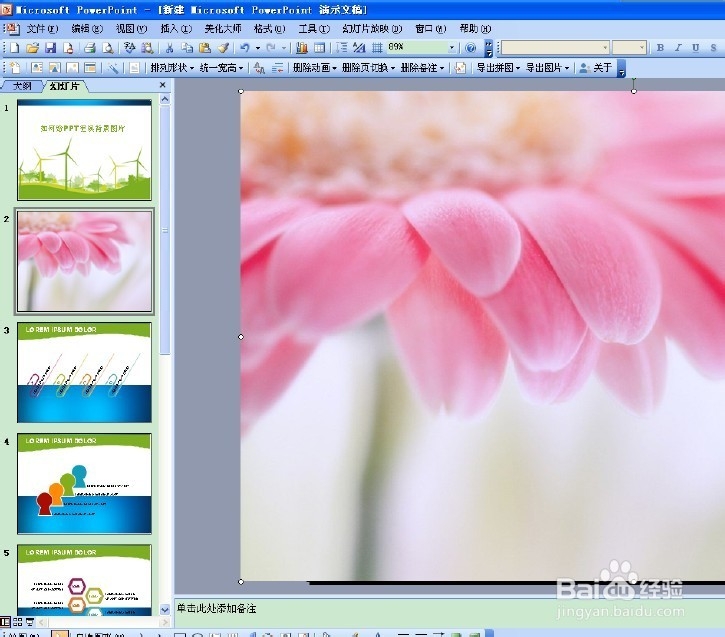Image resolution: width=725 pixels, height=637 pixels.
Task: Expand the 删除动画 dropdown
Action: 334,68
